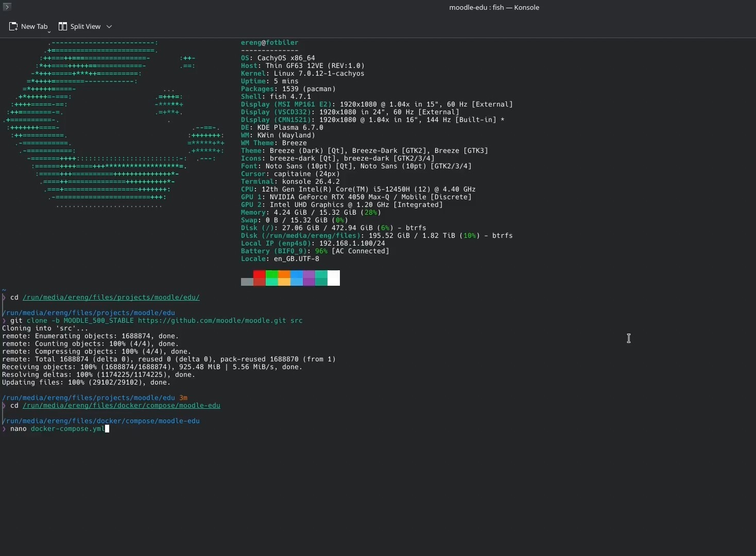Click the 'Receiving objects: 100%' output line
This screenshot has height=556, width=756.
click(x=152, y=367)
